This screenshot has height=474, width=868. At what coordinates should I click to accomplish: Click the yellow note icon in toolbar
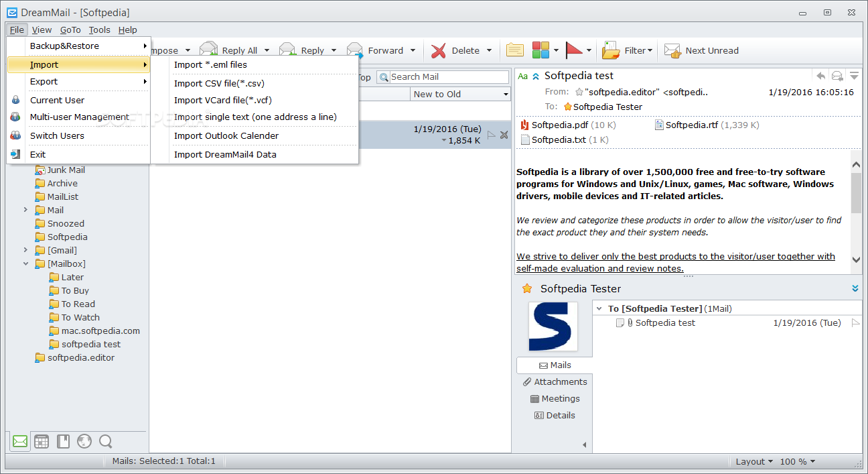514,50
